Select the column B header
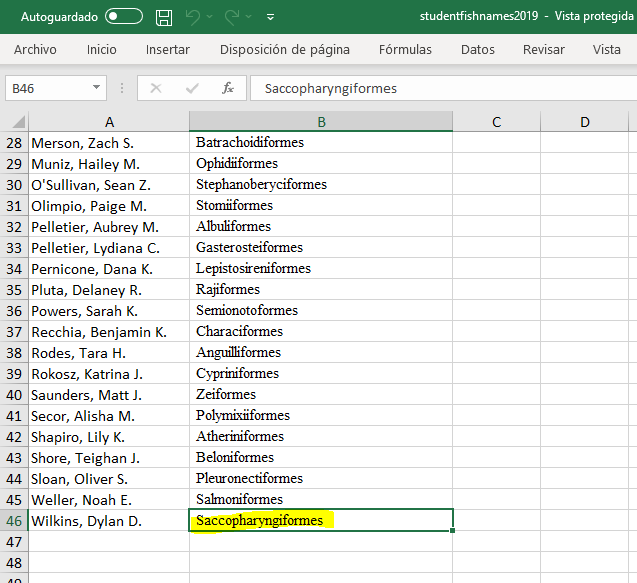The height and width of the screenshot is (583, 637). click(x=320, y=122)
